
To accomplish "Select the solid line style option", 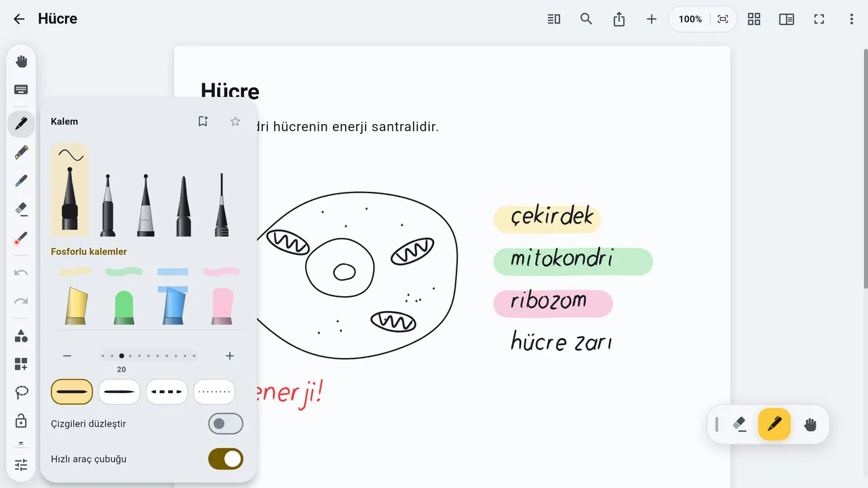I will (x=72, y=392).
